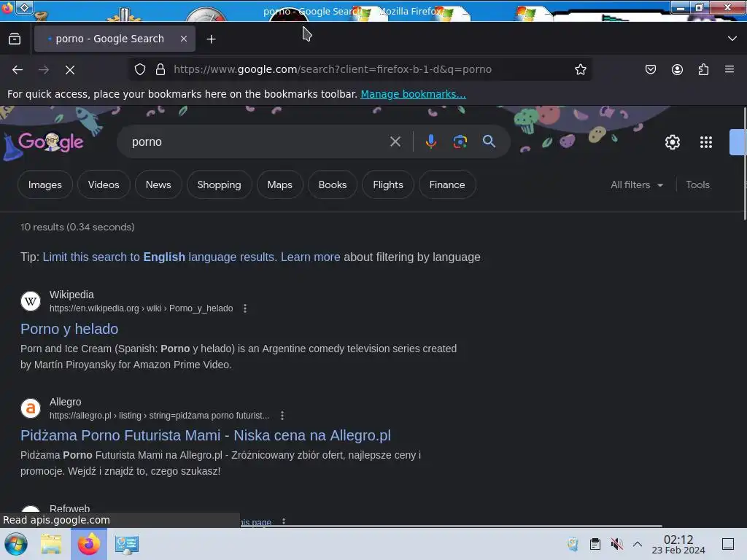The width and height of the screenshot is (747, 560).
Task: Open the Firefox account icon
Action: tap(677, 69)
